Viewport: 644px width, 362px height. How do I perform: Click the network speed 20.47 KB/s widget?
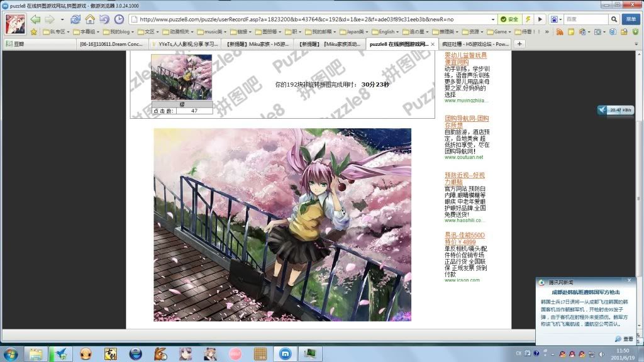pos(615,110)
